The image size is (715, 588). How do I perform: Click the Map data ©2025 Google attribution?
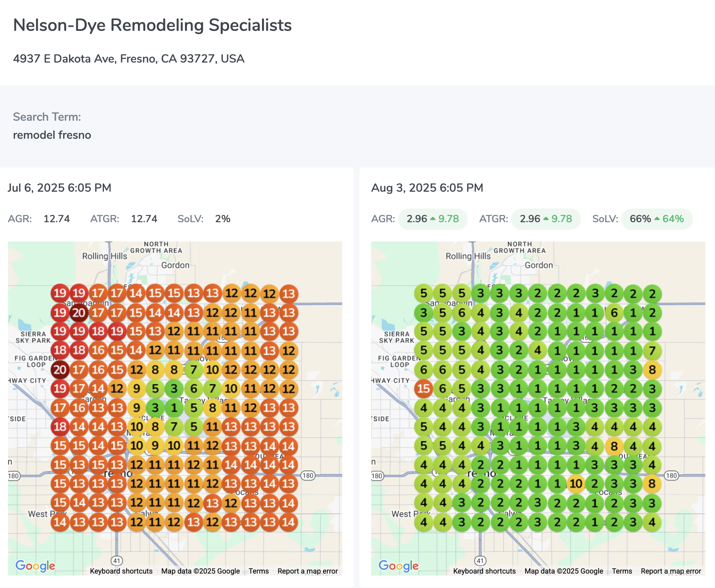tap(200, 571)
